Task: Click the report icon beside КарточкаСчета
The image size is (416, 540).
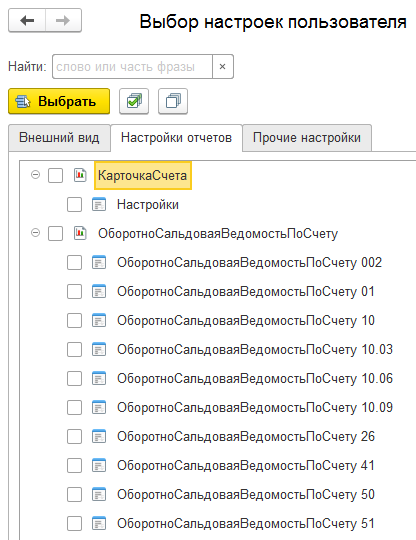Action: click(80, 175)
